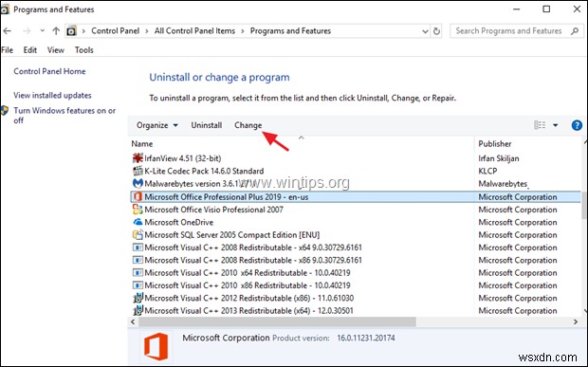This screenshot has height=367, width=588.
Task: Click icon of Visual C++ 2010 x64 row
Action: 138,272
